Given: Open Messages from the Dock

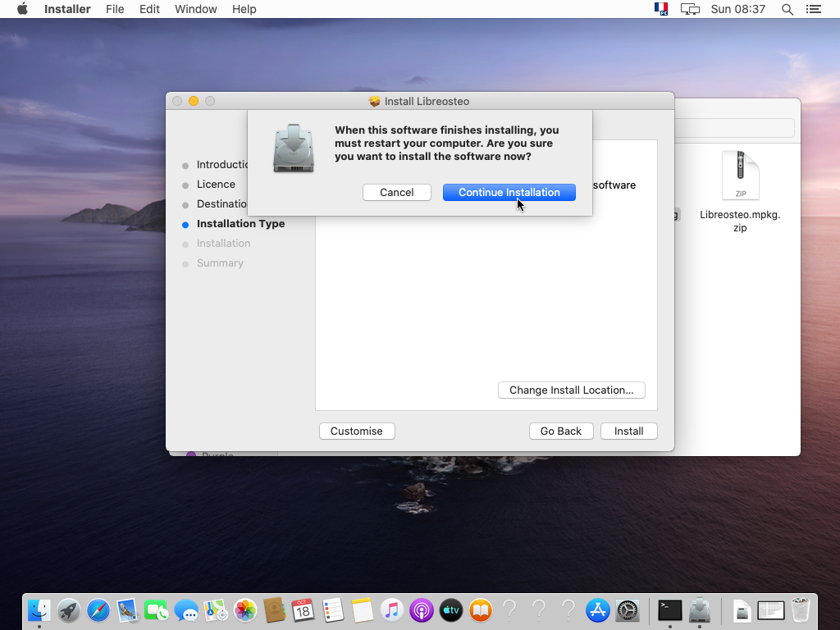Looking at the screenshot, I should point(186,610).
